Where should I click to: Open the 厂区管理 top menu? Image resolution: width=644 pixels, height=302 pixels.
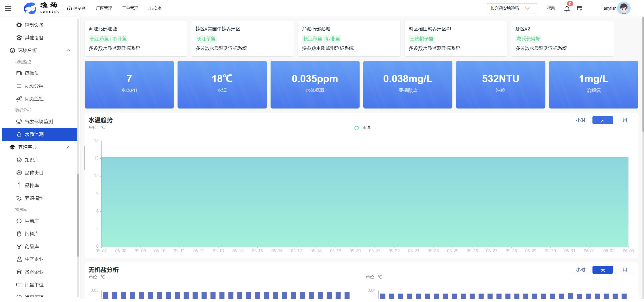point(104,8)
